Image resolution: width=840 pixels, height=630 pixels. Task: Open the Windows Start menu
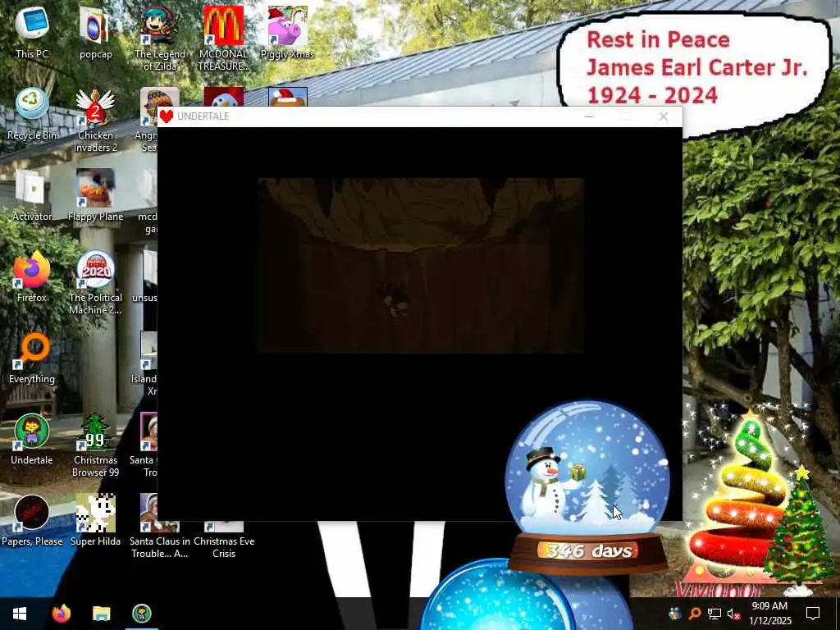(x=20, y=614)
